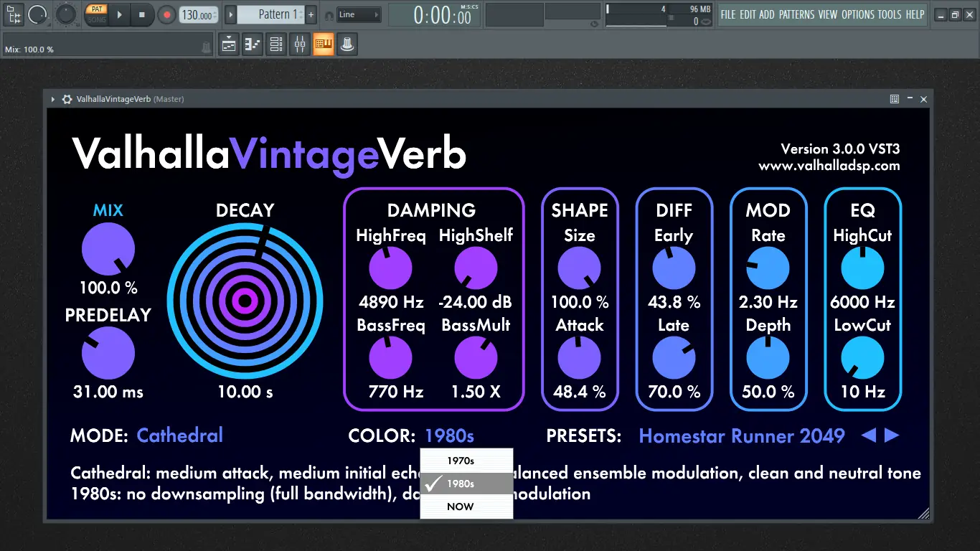The width and height of the screenshot is (980, 551).
Task: Click the DECAY circular dial
Action: (x=245, y=301)
